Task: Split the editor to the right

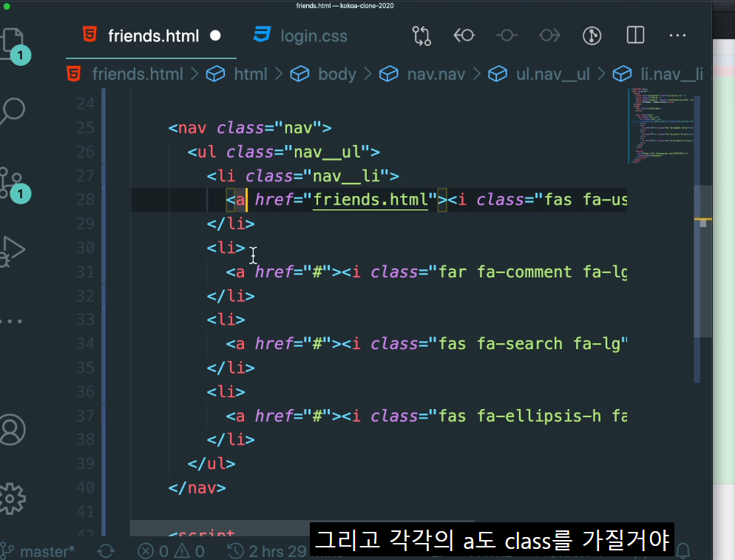Action: click(x=635, y=36)
